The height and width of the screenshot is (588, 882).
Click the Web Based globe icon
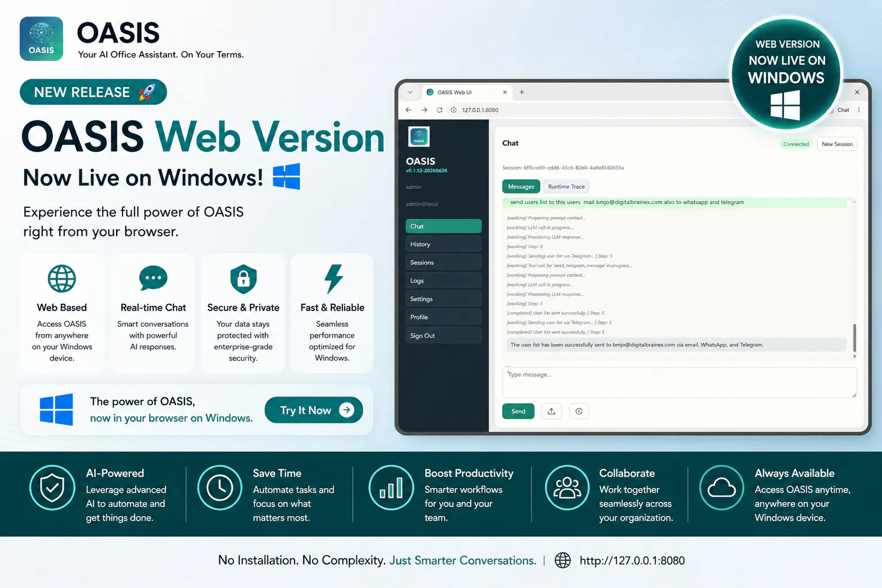point(61,279)
